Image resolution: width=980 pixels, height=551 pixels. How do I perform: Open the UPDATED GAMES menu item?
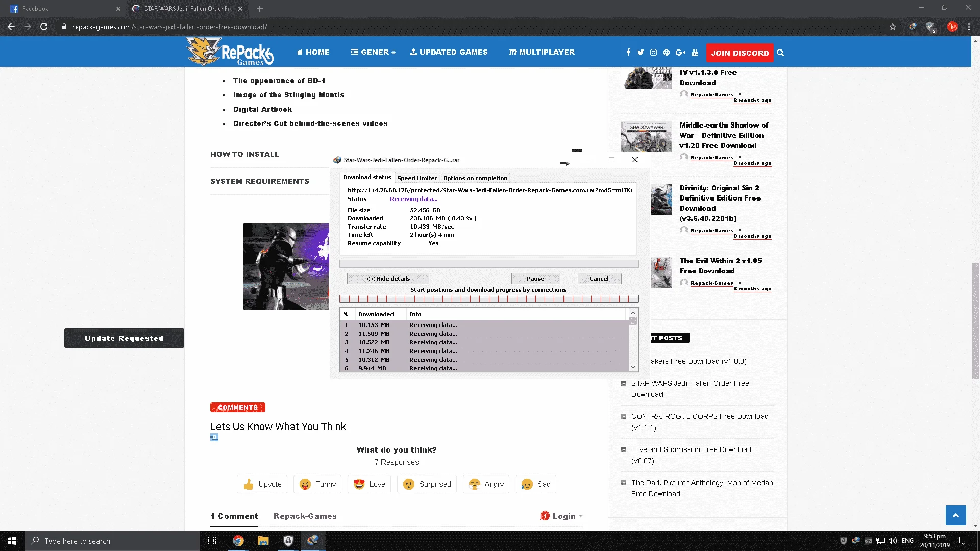point(449,52)
